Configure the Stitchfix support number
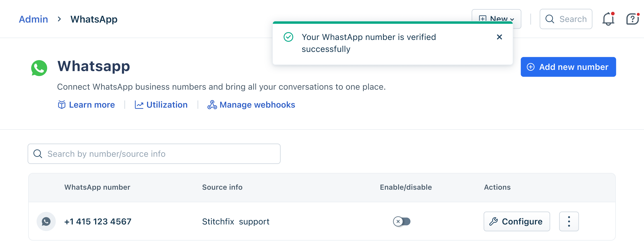Viewport: 644px width, 247px height. tap(516, 221)
